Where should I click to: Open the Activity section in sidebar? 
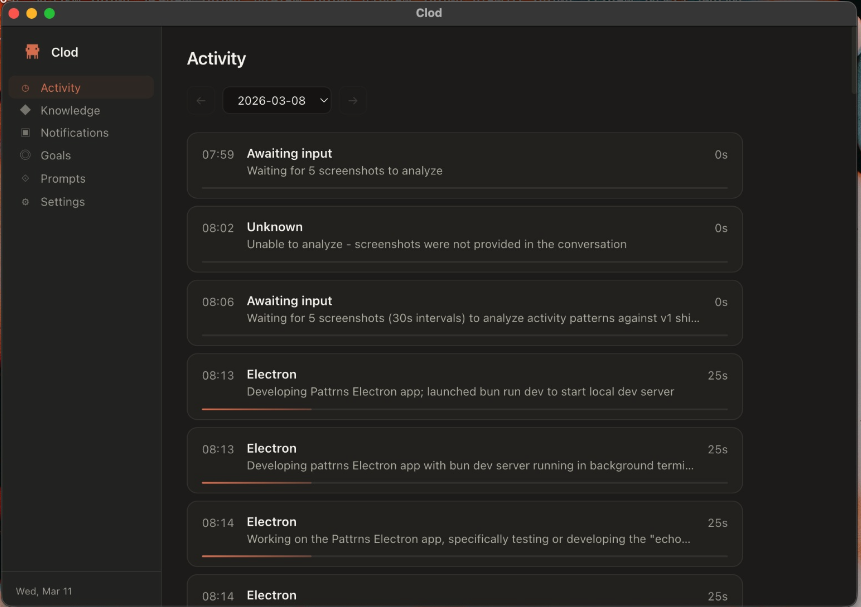[81, 88]
